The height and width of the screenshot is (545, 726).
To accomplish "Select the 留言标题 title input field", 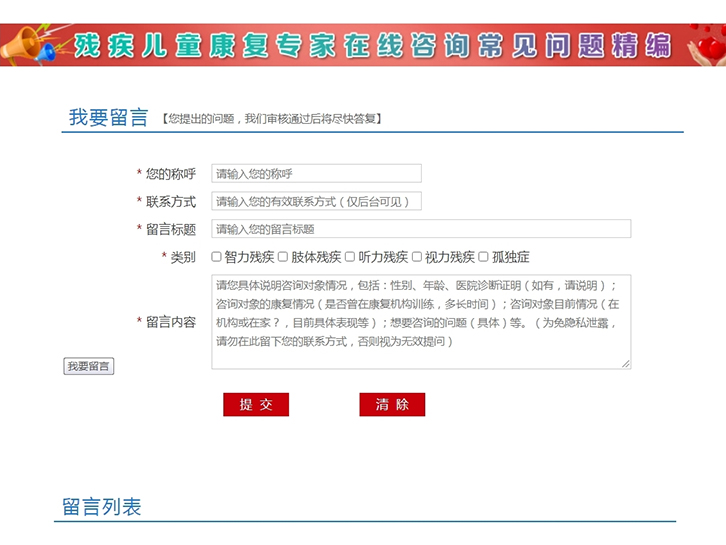I will pyautogui.click(x=420, y=229).
